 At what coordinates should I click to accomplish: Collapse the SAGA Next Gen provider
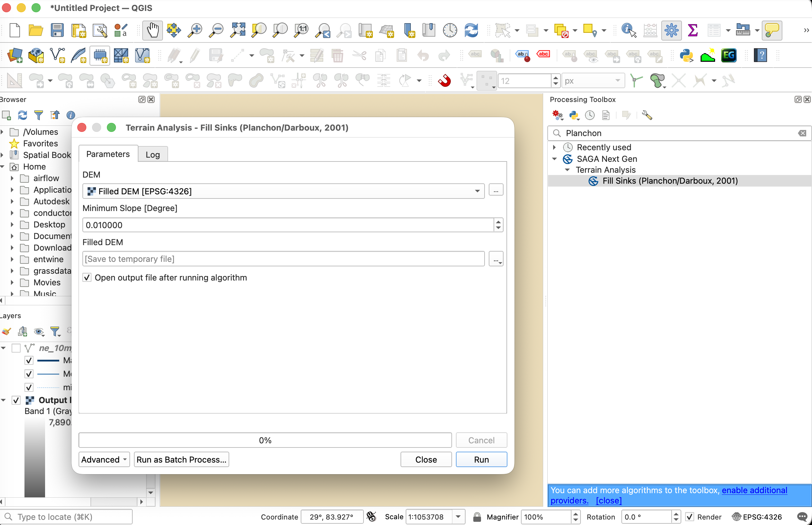[x=554, y=159]
